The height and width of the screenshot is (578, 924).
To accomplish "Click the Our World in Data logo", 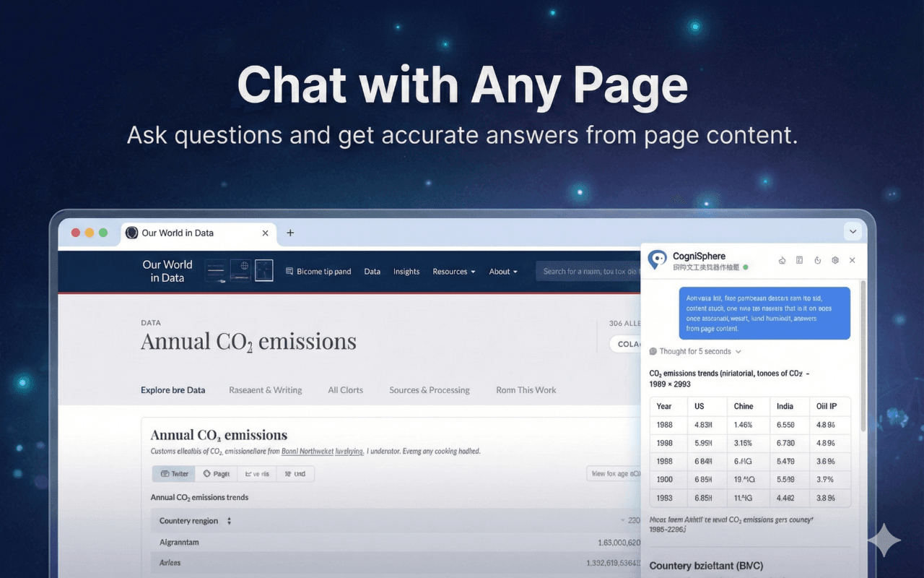I will (x=167, y=271).
